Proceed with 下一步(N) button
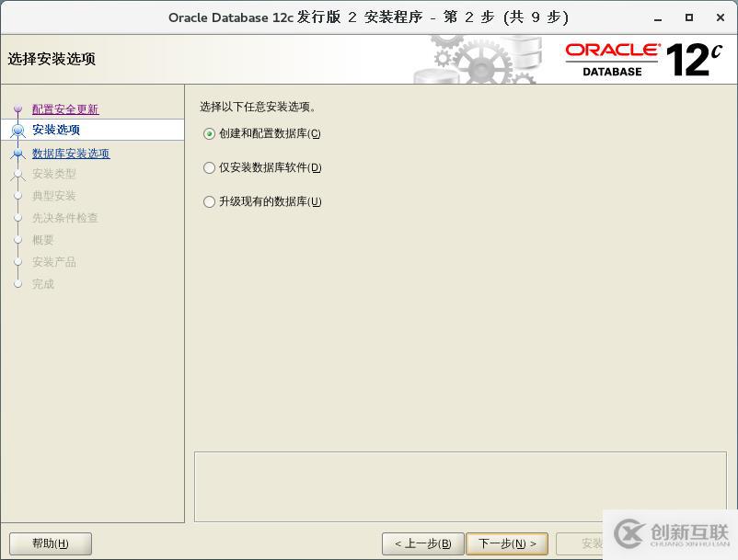 [507, 543]
